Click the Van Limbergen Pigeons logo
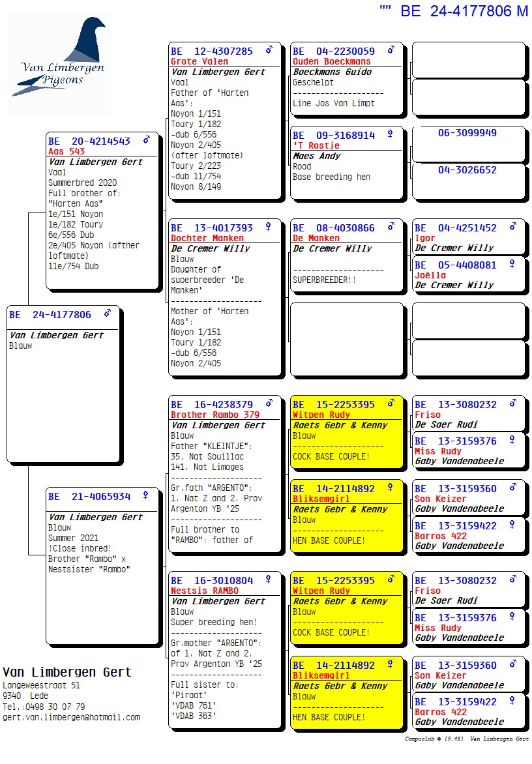532x764 pixels. coord(59,62)
